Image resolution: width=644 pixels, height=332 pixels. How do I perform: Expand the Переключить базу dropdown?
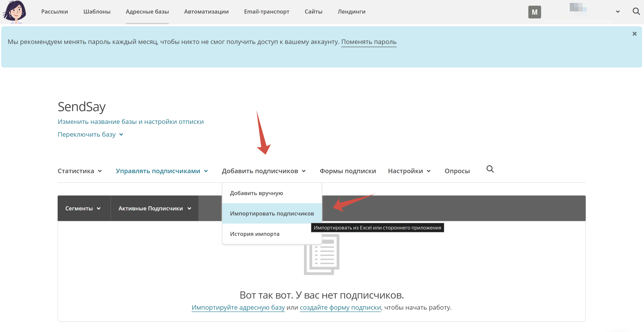tap(91, 135)
